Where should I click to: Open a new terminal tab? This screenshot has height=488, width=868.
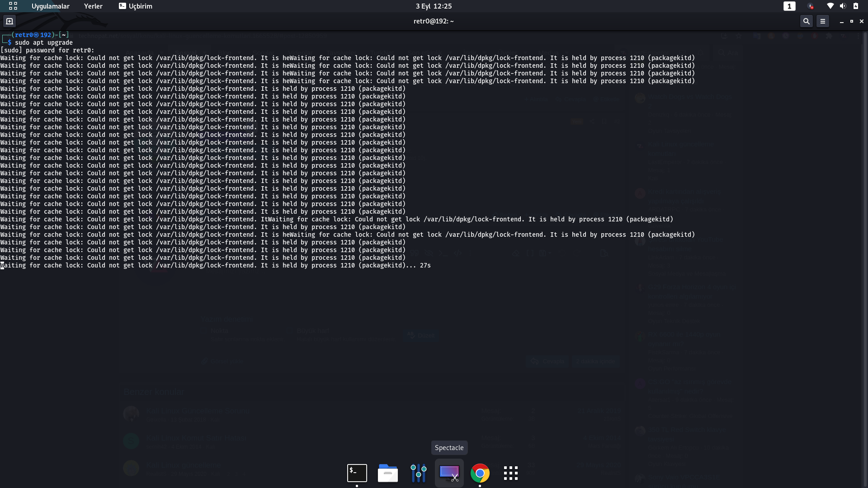coord(9,21)
